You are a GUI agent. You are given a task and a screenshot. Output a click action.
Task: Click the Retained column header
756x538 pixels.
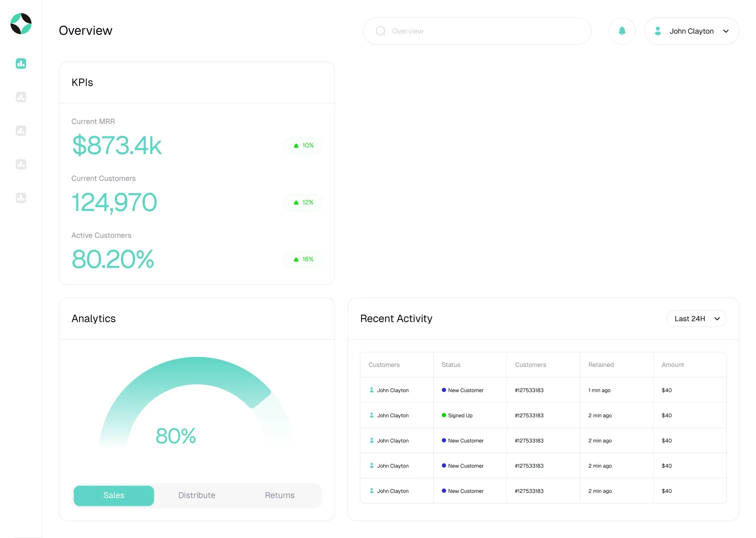[x=601, y=365]
